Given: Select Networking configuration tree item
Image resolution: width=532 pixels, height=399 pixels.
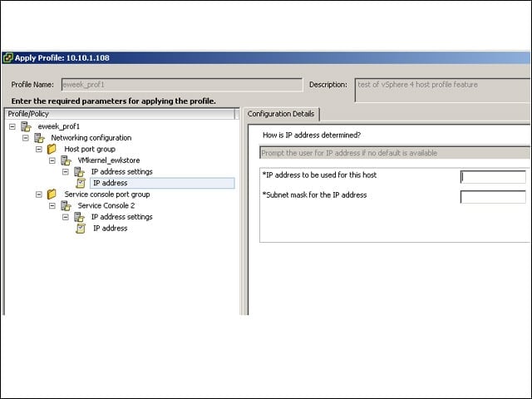Looking at the screenshot, I should coord(91,138).
